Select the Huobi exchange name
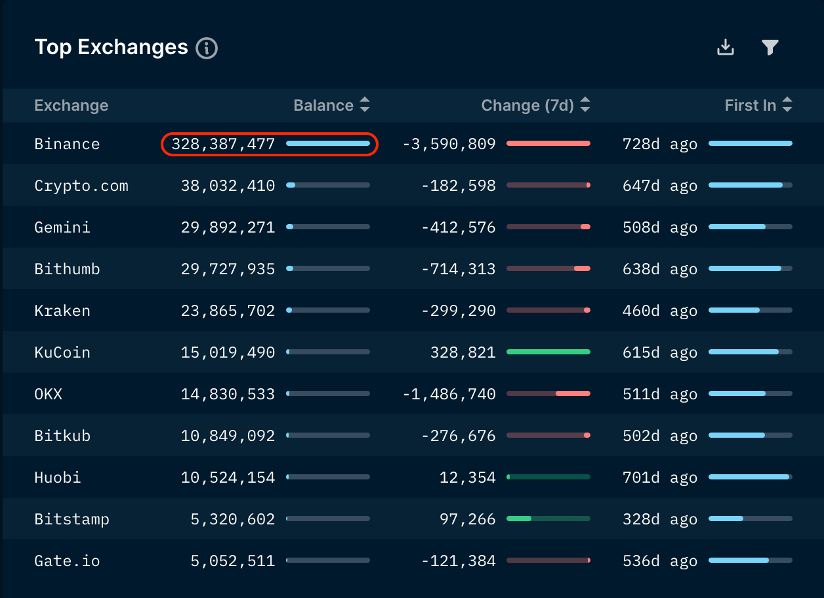The image size is (824, 598). click(57, 477)
